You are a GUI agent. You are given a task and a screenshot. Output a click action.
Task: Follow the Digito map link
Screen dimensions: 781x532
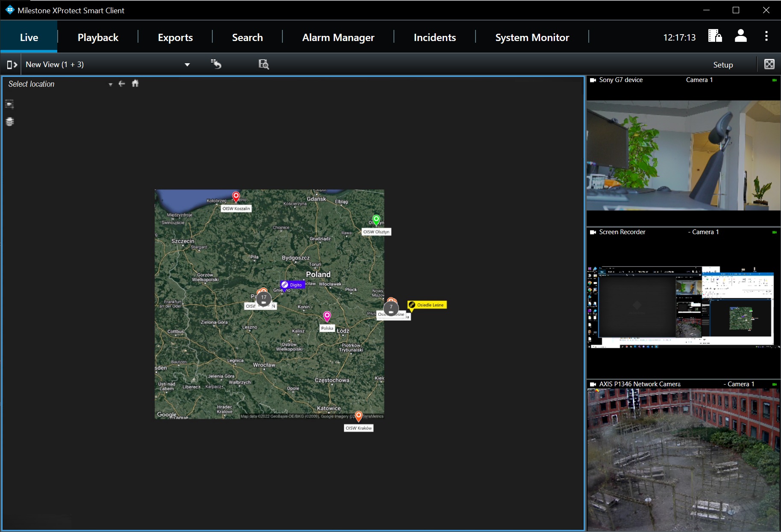click(293, 285)
